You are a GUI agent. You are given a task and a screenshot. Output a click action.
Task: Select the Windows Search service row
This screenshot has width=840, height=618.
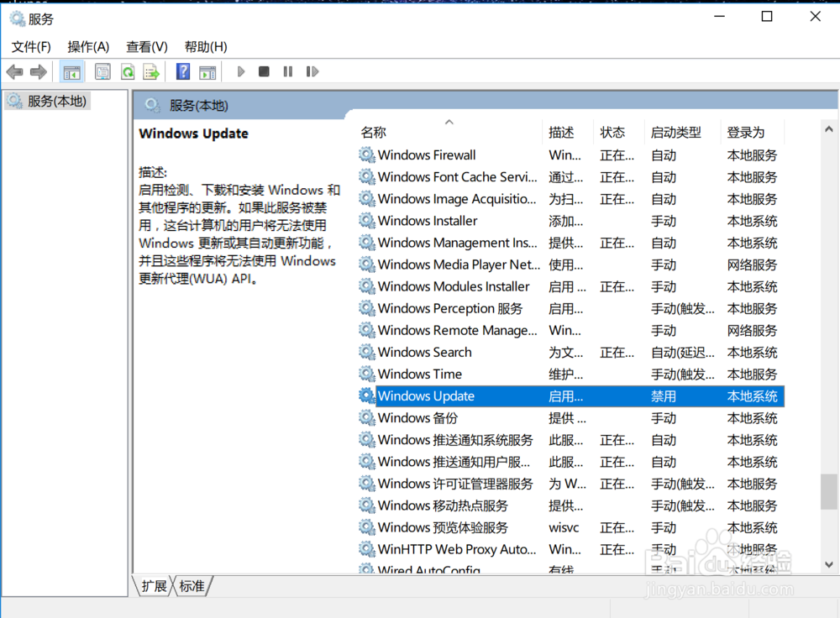pyautogui.click(x=571, y=352)
